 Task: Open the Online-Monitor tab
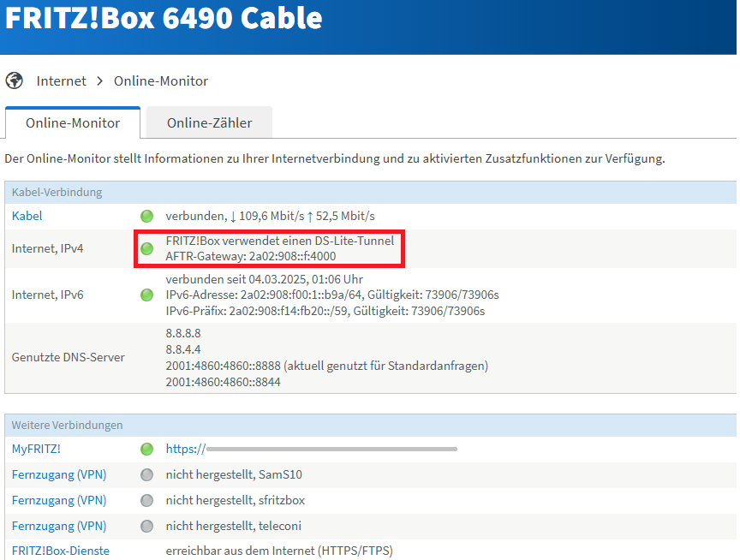tap(73, 122)
